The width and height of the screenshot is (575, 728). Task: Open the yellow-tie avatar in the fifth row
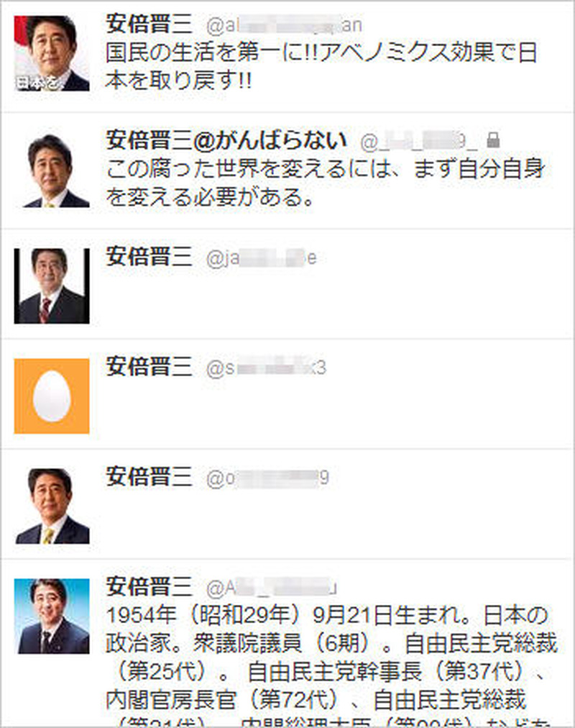(52, 506)
